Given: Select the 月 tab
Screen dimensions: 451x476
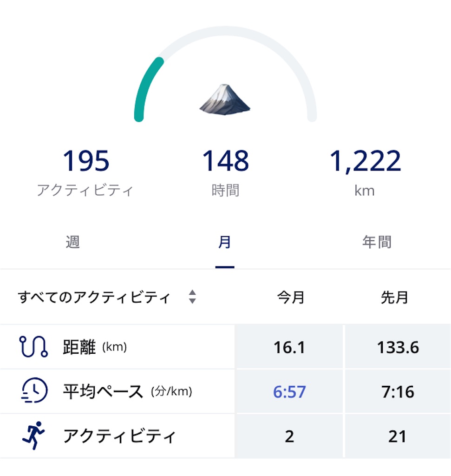Looking at the screenshot, I should click(225, 242).
